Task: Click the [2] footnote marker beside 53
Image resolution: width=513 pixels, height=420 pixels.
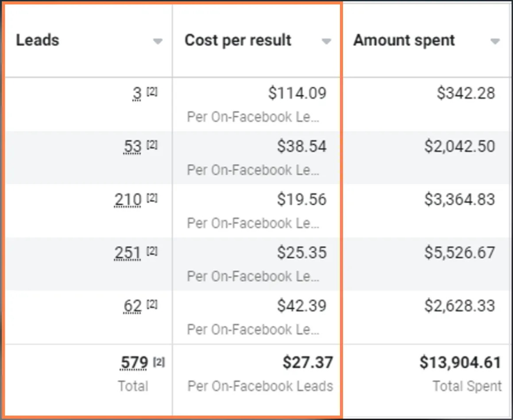Action: click(152, 145)
